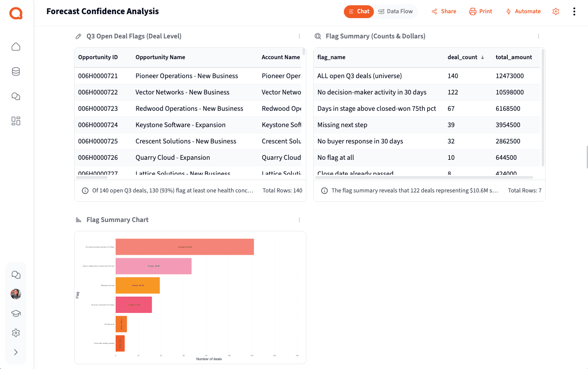Click the Share button
Image resolution: width=588 pixels, height=369 pixels.
pyautogui.click(x=444, y=11)
